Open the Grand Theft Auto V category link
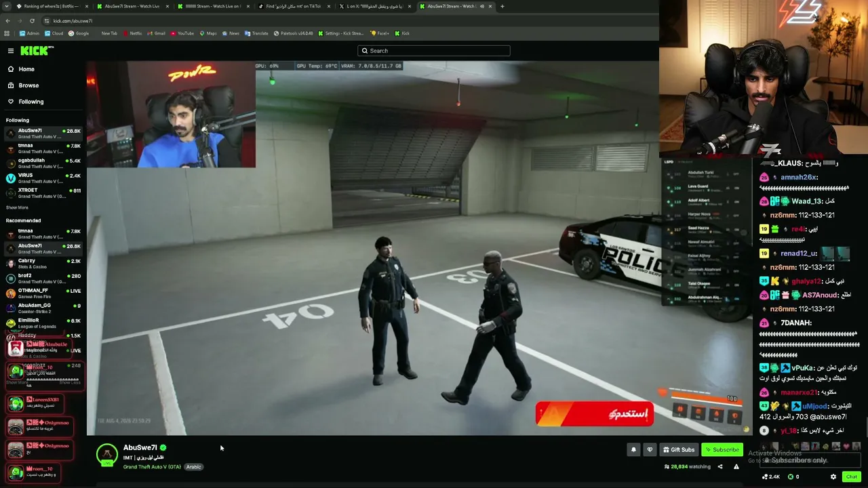Viewport: 868px width, 488px height. (152, 467)
